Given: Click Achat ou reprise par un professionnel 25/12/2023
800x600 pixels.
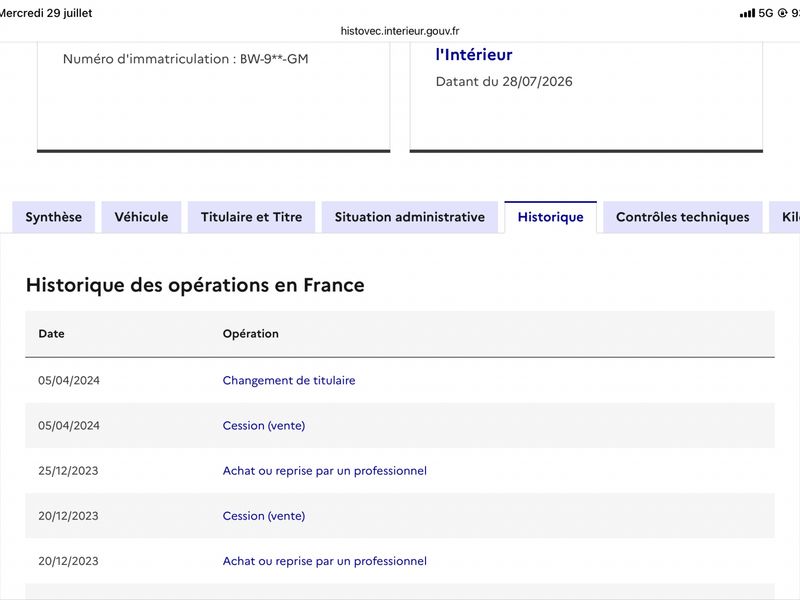Looking at the screenshot, I should pyautogui.click(x=324, y=471).
